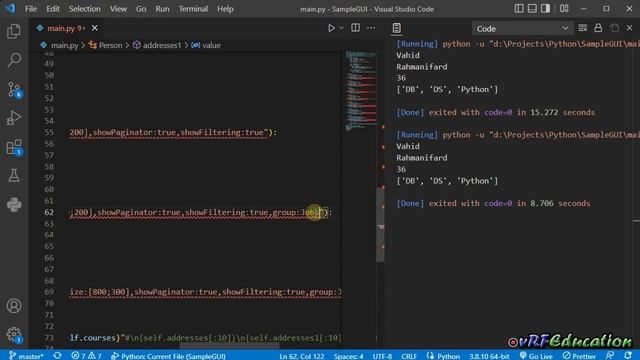640x360 pixels.
Task: Click line number 62 in gutter
Action: (49, 212)
